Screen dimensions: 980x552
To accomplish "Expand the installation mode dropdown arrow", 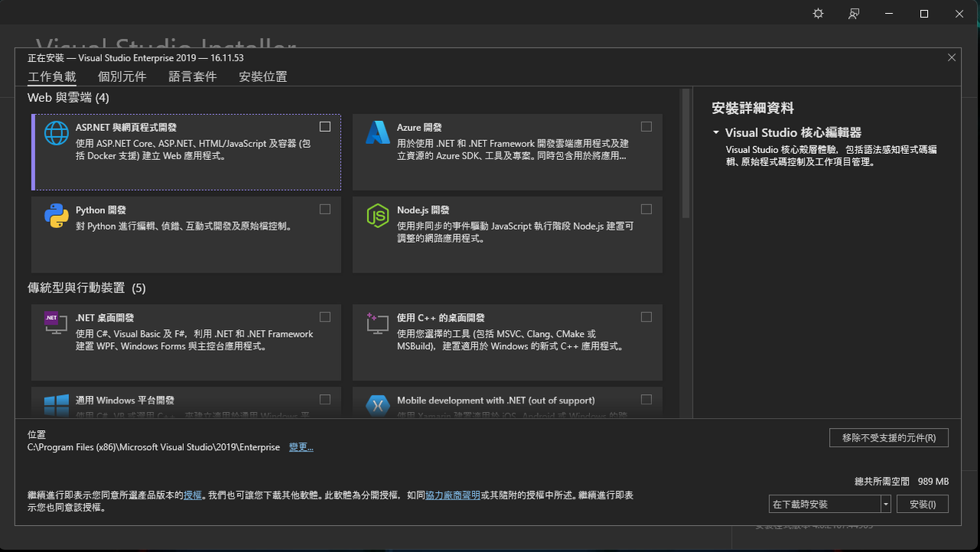I will tap(885, 503).
